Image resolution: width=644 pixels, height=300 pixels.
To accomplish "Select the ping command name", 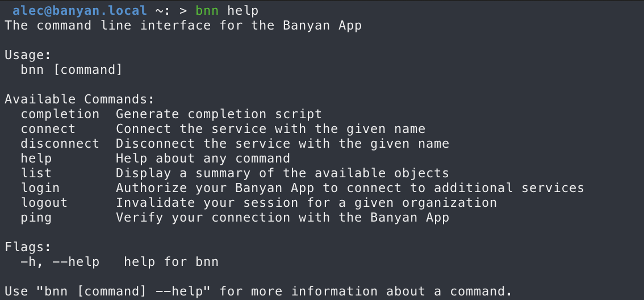I will [x=36, y=218].
